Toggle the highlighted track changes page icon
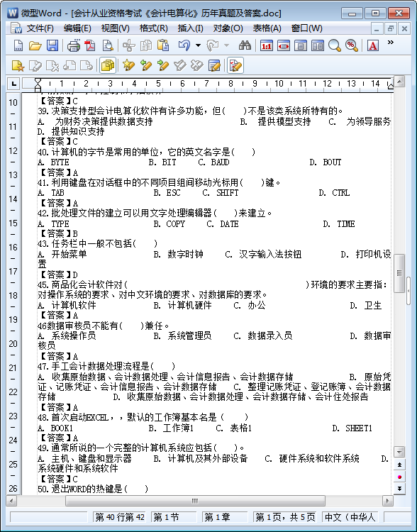This screenshot has height=532, width=417. click(235, 65)
